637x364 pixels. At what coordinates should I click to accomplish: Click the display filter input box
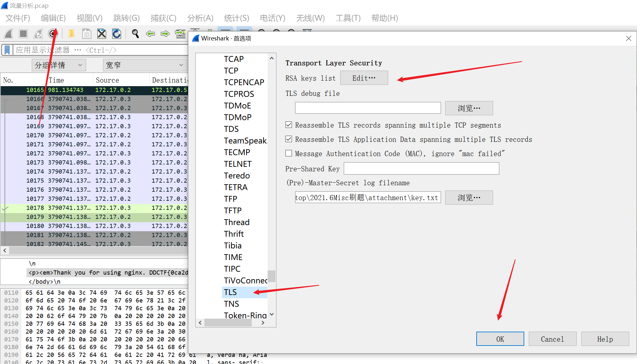pyautogui.click(x=100, y=50)
